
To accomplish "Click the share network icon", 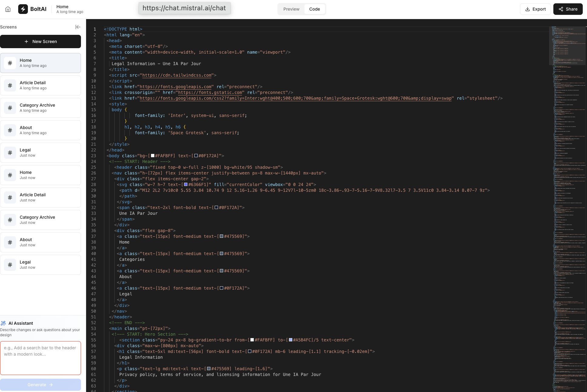I will 561,9.
